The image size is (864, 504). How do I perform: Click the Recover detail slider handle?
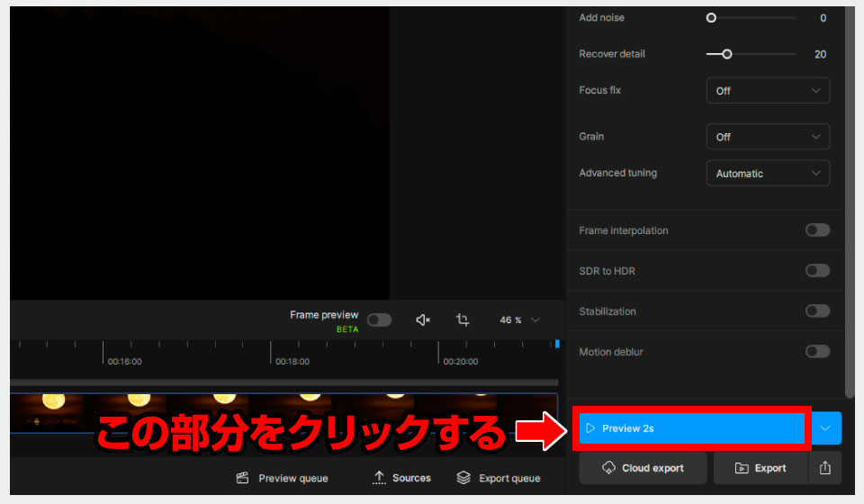click(726, 54)
